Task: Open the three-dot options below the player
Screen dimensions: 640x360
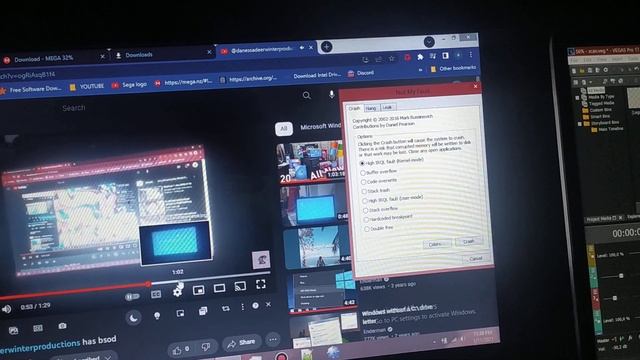Action: [242, 307]
